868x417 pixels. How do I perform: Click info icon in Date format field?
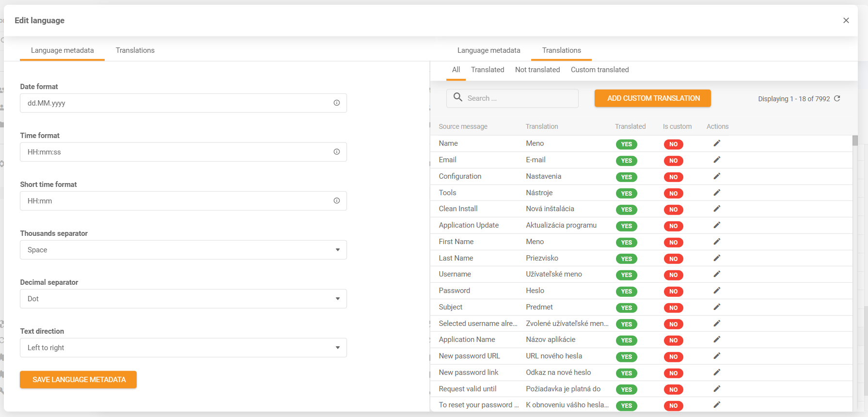coord(336,103)
